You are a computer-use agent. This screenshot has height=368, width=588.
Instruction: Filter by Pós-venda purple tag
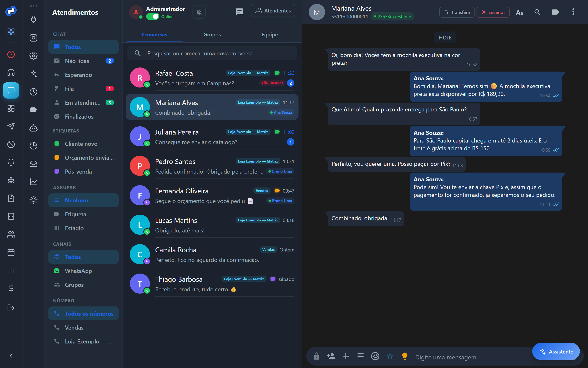pos(83,171)
